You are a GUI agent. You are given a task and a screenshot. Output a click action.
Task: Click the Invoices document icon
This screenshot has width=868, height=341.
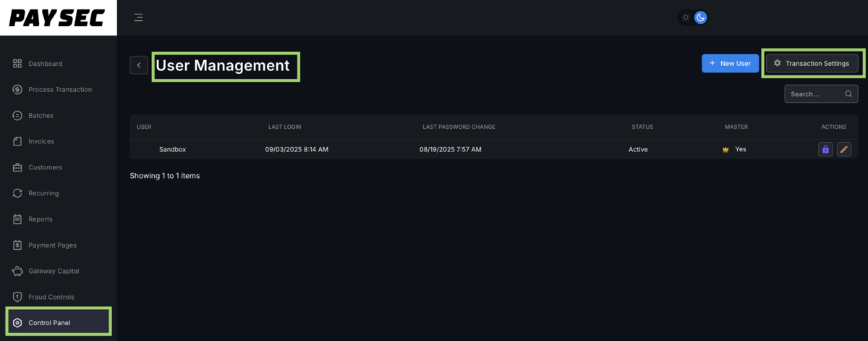tap(17, 141)
